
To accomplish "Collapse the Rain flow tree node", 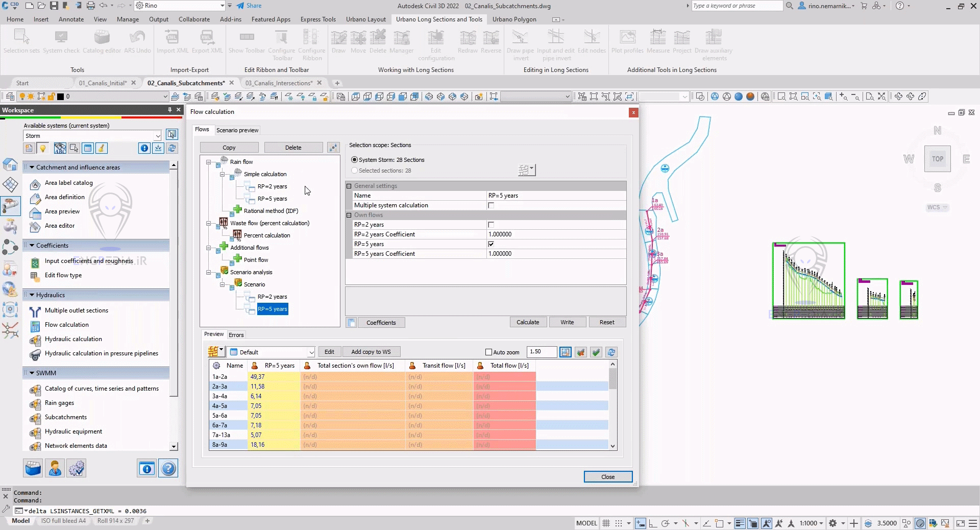I will tap(208, 162).
